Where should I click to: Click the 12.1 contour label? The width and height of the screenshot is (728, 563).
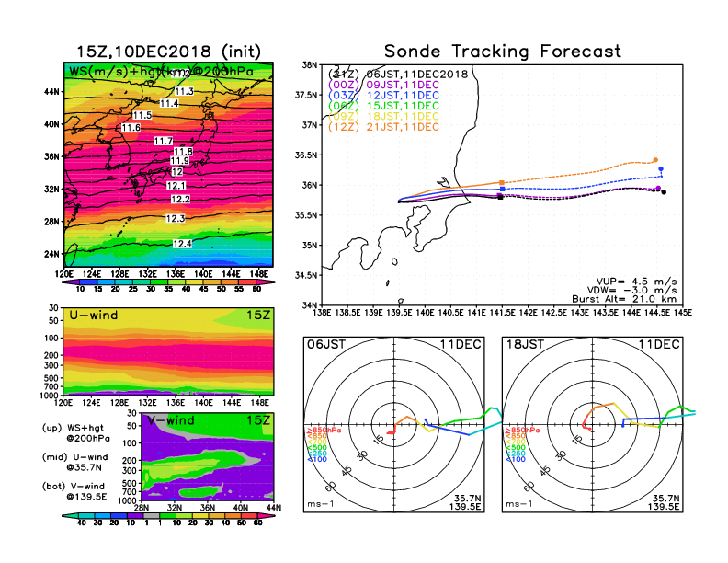[x=176, y=186]
